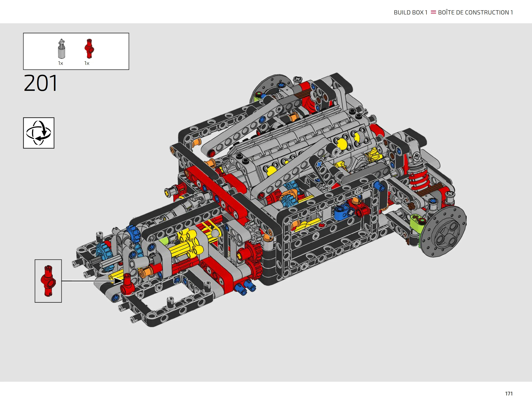
Task: Click the red triple-line separator icon in header
Action: [433, 12]
